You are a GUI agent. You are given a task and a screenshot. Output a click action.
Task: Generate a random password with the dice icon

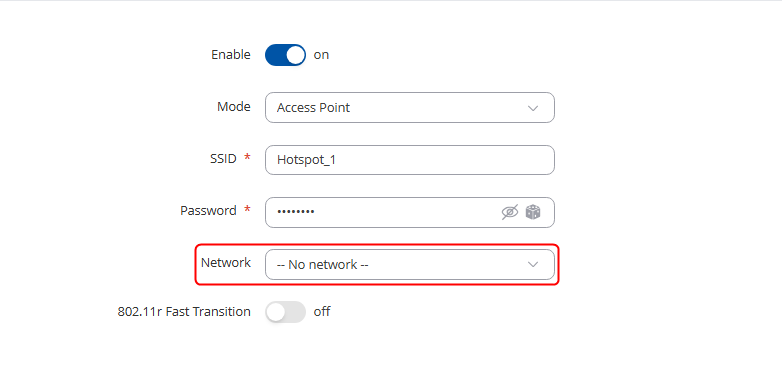[533, 212]
